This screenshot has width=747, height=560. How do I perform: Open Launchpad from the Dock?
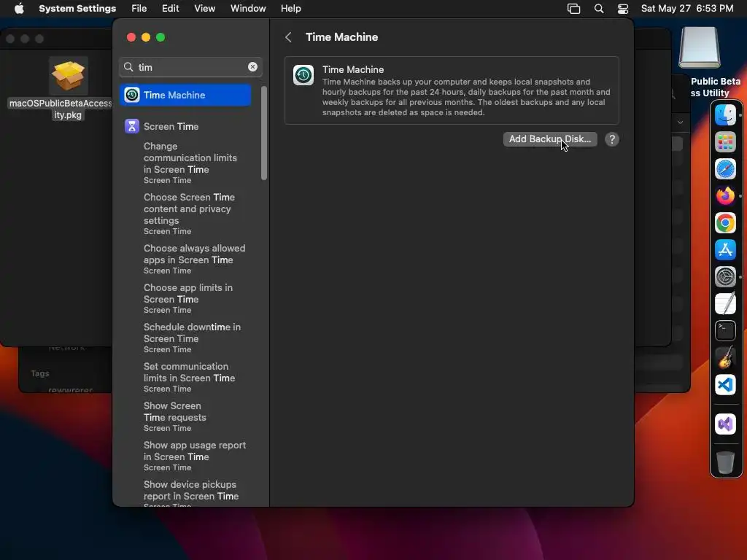(725, 142)
